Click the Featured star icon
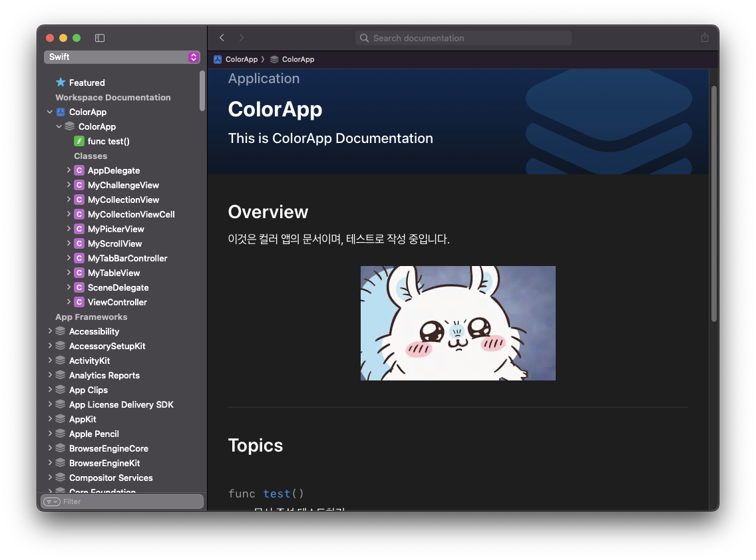 pos(61,82)
